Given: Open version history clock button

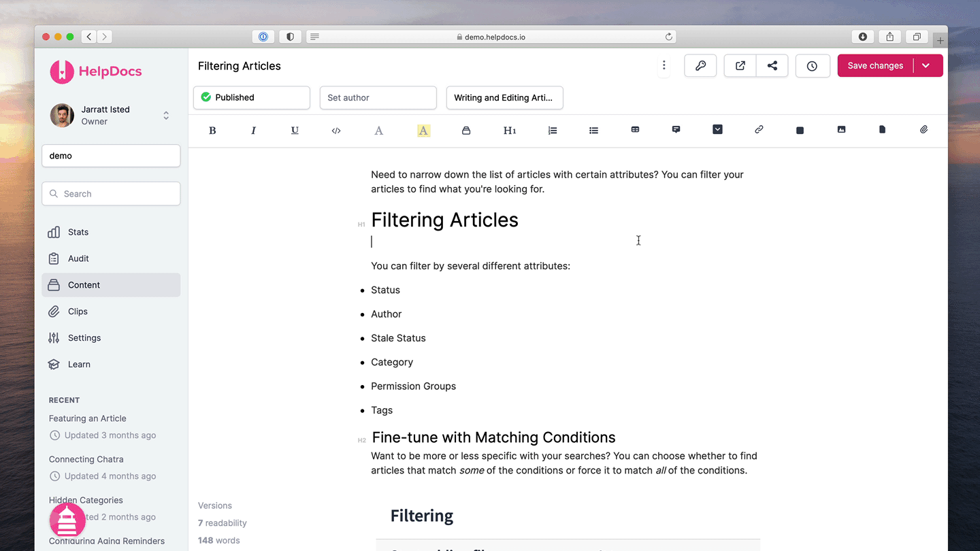Looking at the screenshot, I should click(813, 66).
